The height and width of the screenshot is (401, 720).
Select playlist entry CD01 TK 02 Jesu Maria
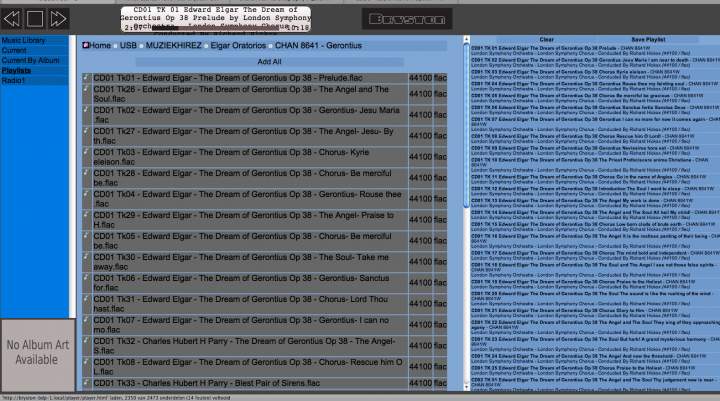click(595, 62)
